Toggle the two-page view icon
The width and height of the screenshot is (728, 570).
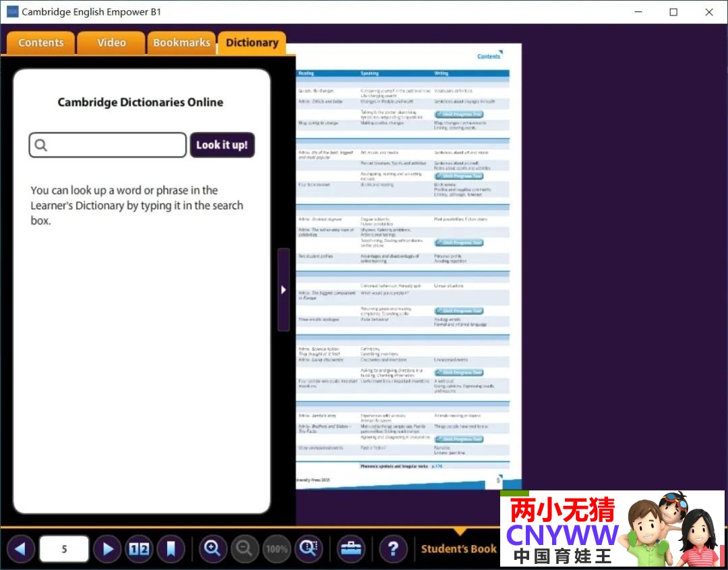pyautogui.click(x=140, y=549)
